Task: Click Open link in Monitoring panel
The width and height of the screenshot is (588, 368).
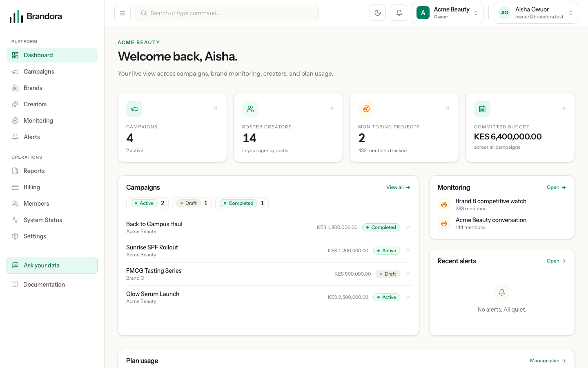Action: tap(556, 187)
